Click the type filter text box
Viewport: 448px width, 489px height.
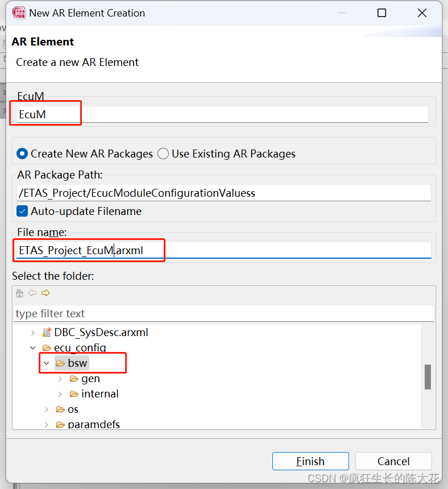click(114, 313)
